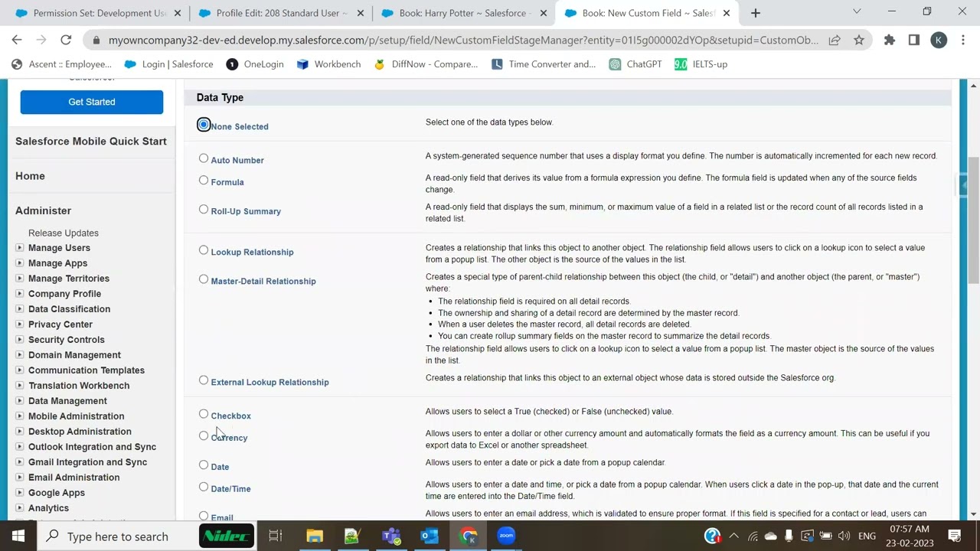This screenshot has height=551, width=980.
Task: Open the Nidec app in taskbar
Action: coord(227,536)
